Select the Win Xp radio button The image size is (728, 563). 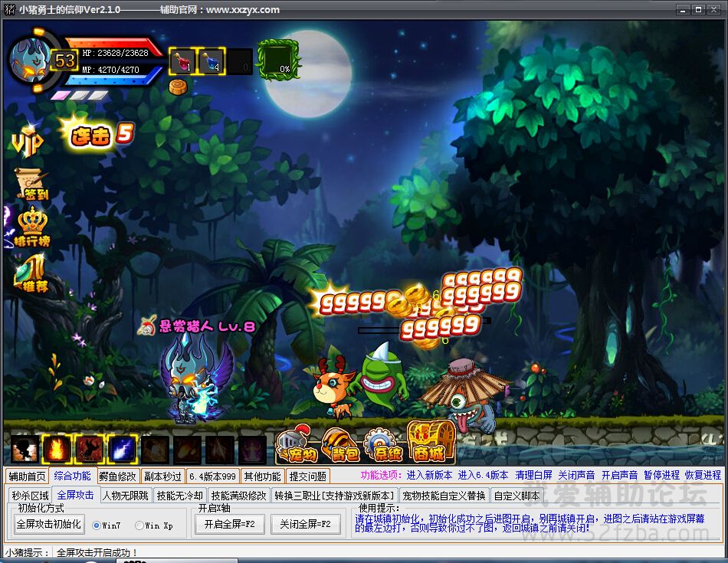pyautogui.click(x=139, y=525)
